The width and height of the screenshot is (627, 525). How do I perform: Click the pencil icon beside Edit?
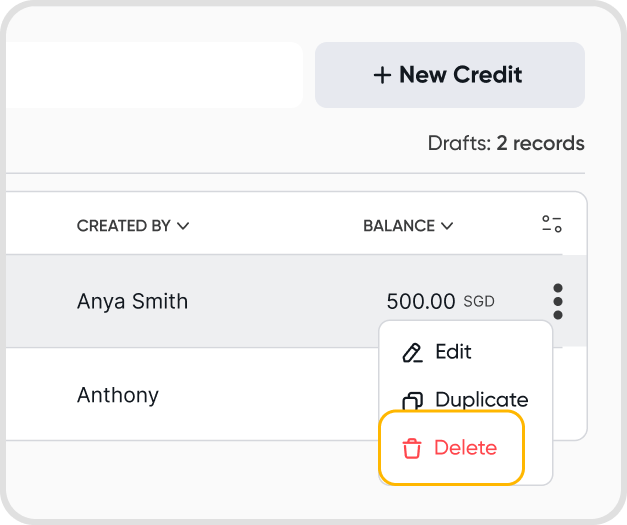click(412, 353)
